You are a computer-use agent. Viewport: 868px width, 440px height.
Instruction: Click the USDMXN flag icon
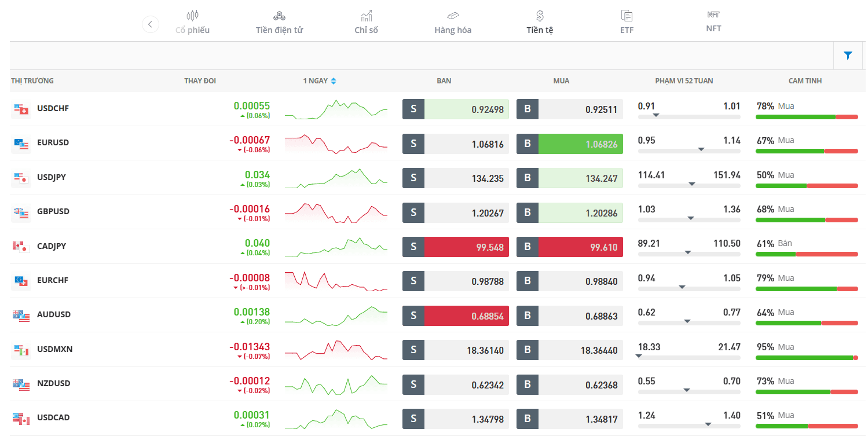click(x=21, y=349)
